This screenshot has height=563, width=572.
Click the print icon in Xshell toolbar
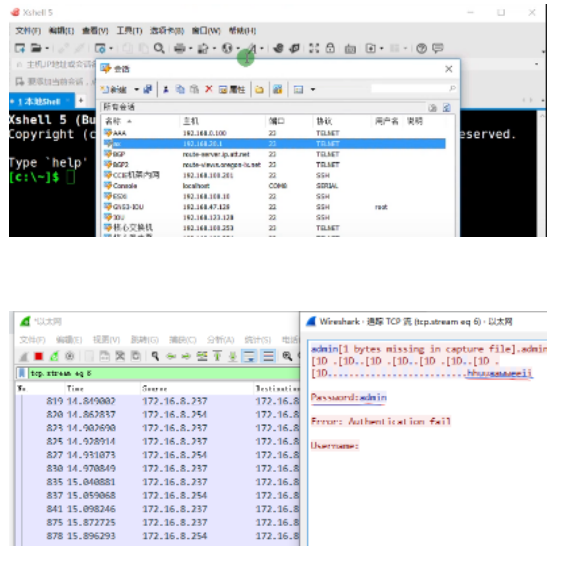pyautogui.click(x=179, y=48)
